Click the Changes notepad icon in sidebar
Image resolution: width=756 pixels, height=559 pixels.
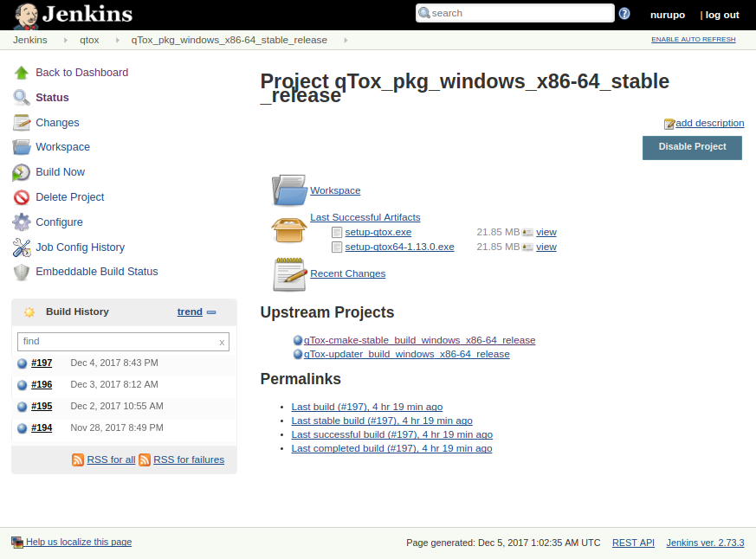pyautogui.click(x=21, y=123)
